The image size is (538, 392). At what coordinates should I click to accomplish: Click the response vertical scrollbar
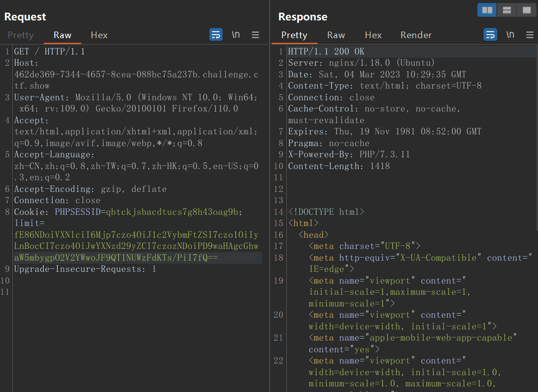click(x=536, y=138)
